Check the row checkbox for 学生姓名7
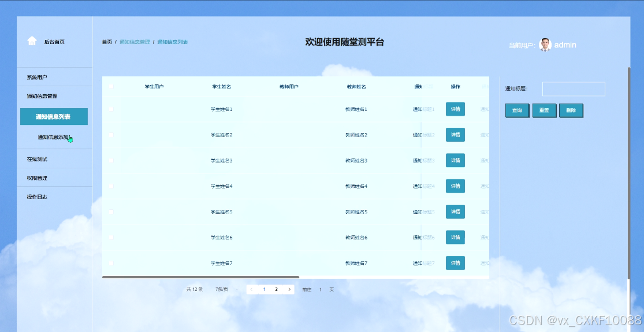644x332 pixels. tap(111, 263)
